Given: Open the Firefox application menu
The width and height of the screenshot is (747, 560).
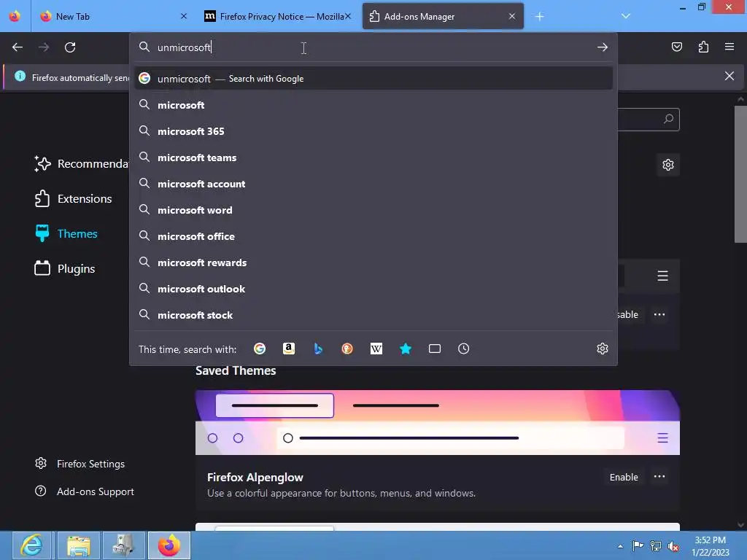Looking at the screenshot, I should [x=729, y=47].
